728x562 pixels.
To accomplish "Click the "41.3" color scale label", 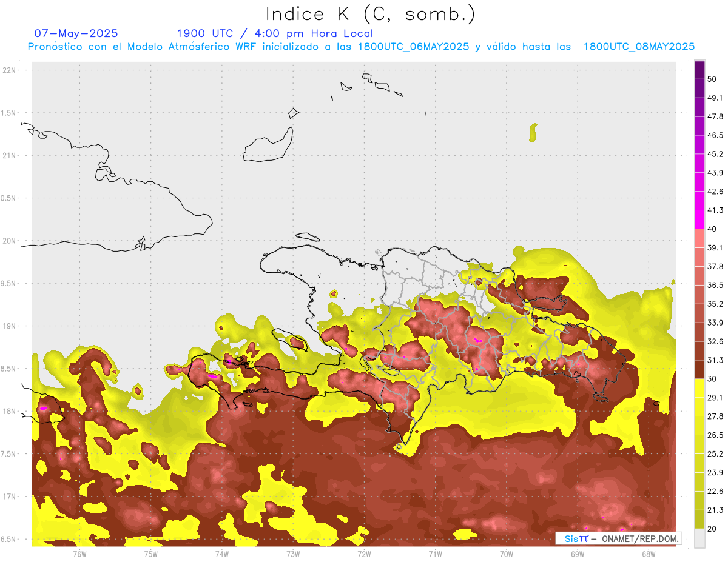I will click(x=715, y=210).
